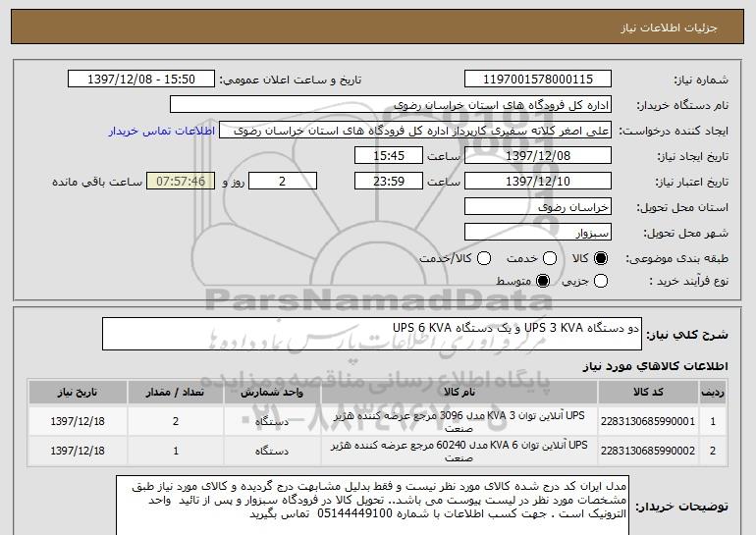
Task: Click remaining time countdown 07:57:46
Action: tap(181, 182)
